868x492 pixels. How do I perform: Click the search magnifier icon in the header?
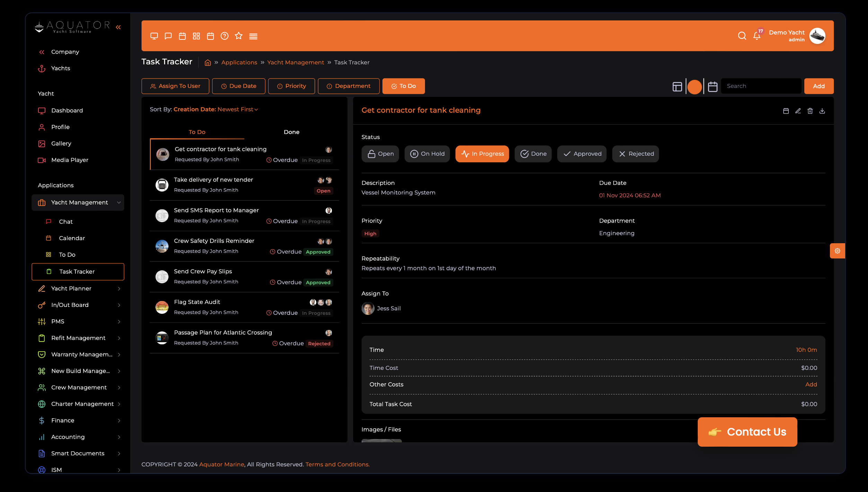[742, 36]
